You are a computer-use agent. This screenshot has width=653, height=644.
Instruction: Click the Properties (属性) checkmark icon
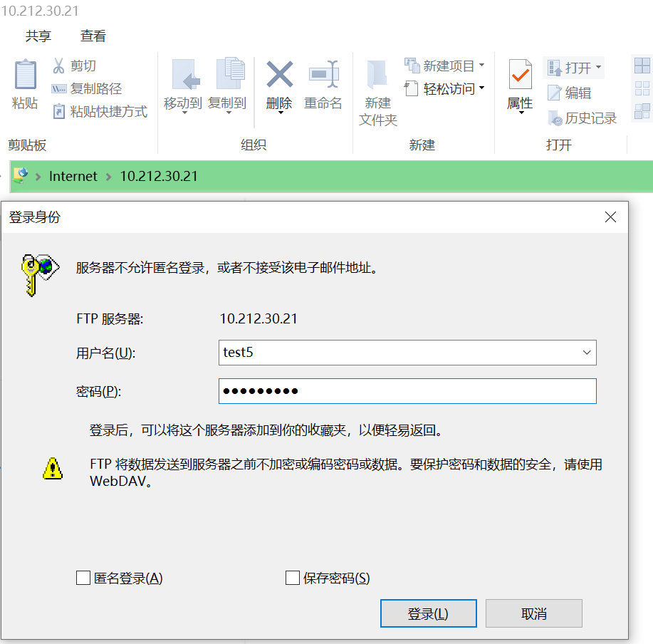point(520,74)
